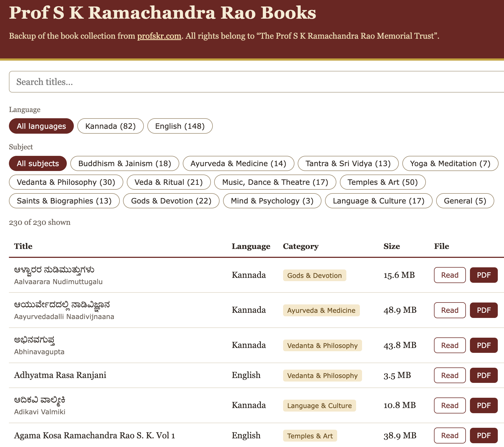Select Mind & Psychology (3) subject
Viewport: 504px width, 447px height.
point(272,201)
